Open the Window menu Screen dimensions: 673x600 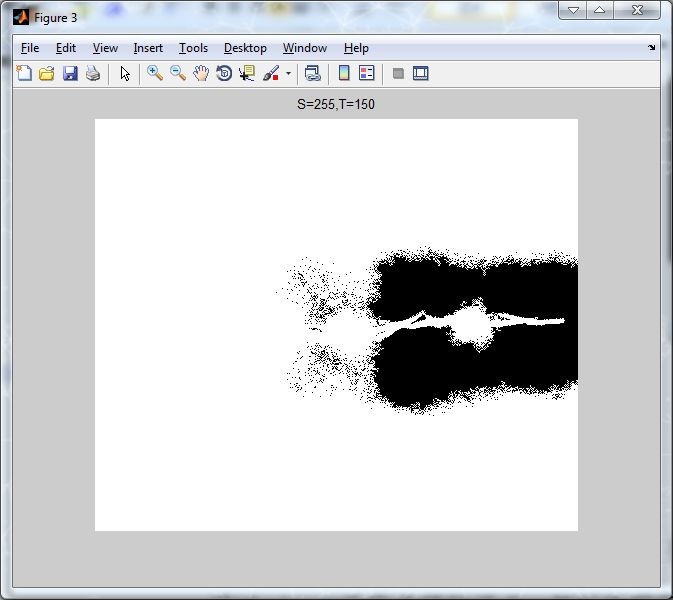click(305, 48)
